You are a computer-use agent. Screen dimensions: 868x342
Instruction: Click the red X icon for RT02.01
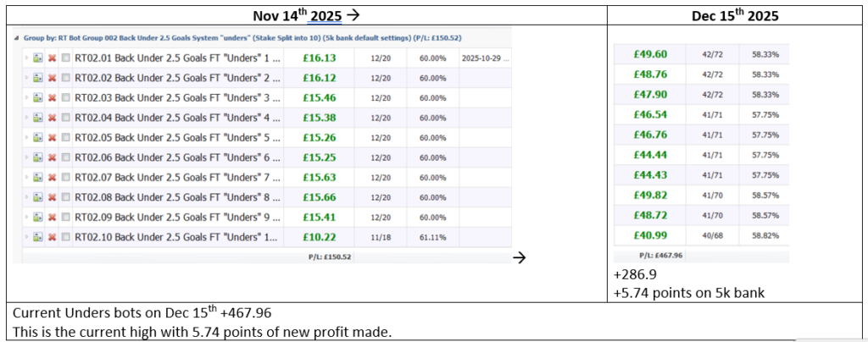[52, 58]
